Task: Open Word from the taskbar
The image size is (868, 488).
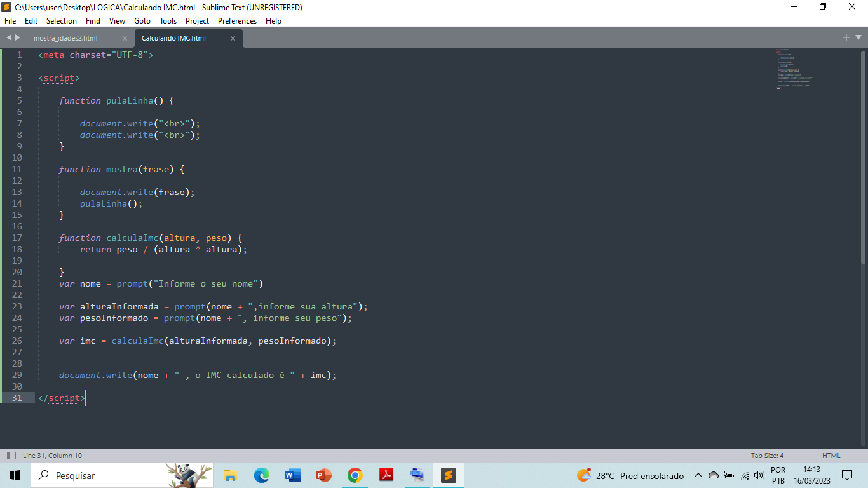Action: 292,475
